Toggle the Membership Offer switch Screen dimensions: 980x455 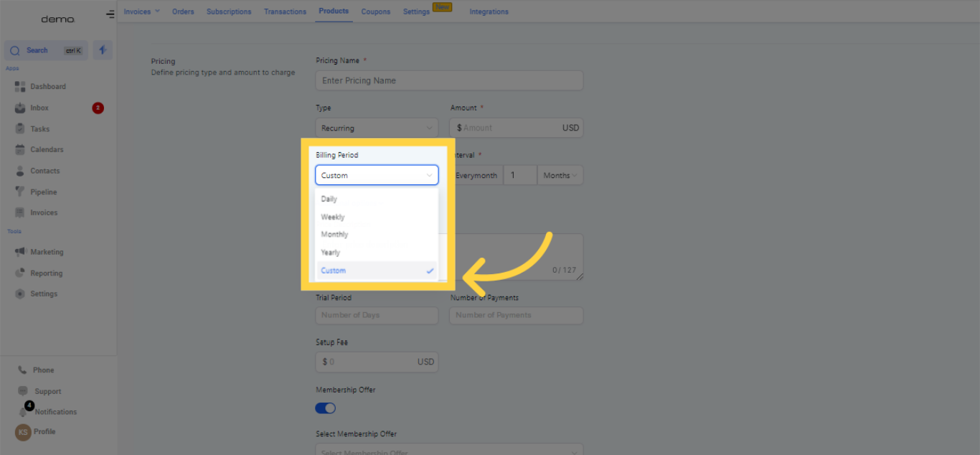[x=326, y=408]
